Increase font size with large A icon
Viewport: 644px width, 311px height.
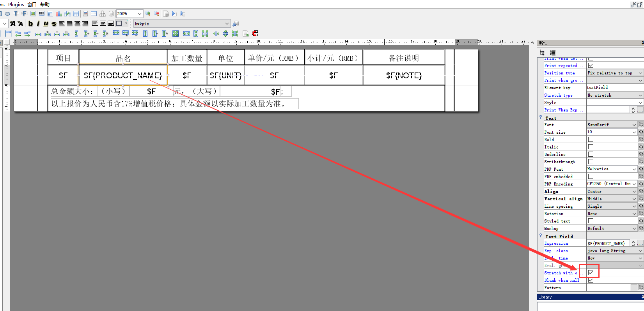[12, 24]
